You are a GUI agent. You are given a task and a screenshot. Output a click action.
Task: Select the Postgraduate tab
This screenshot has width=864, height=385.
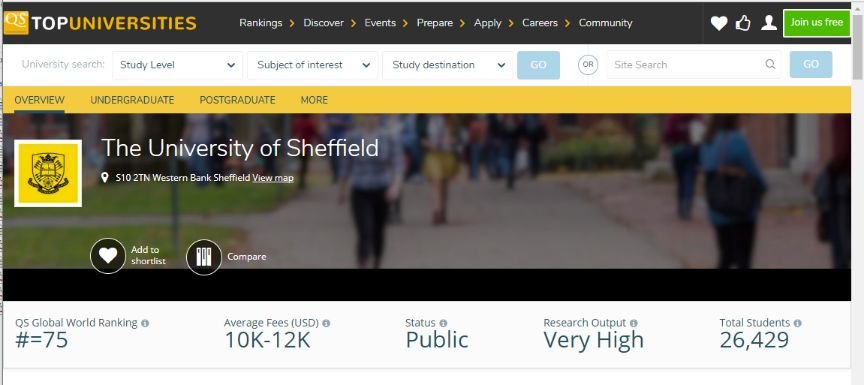[237, 100]
